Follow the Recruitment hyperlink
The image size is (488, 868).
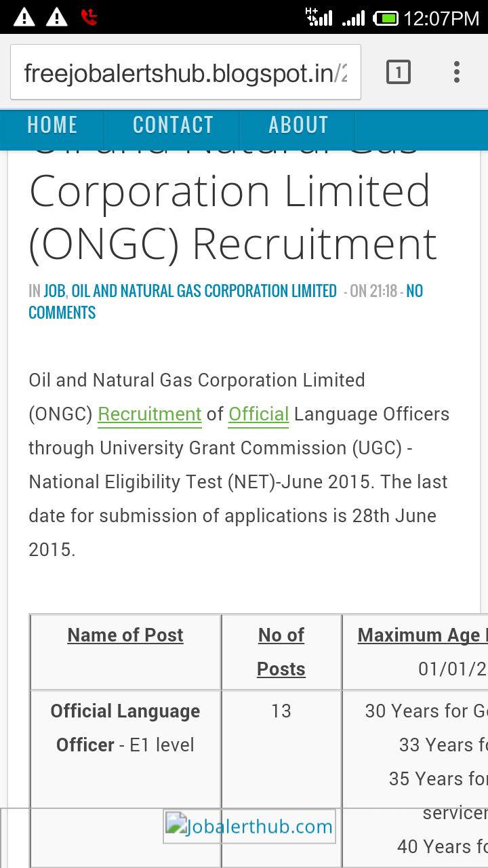[149, 414]
